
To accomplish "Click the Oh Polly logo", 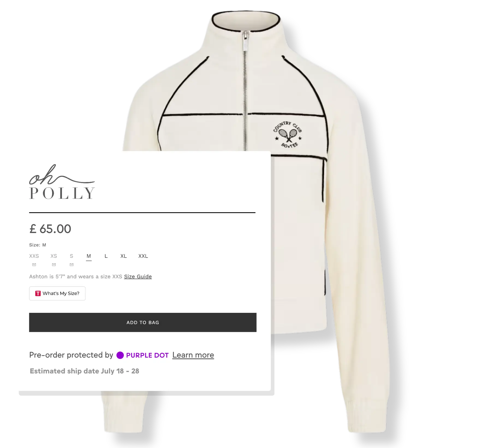I will (x=62, y=182).
